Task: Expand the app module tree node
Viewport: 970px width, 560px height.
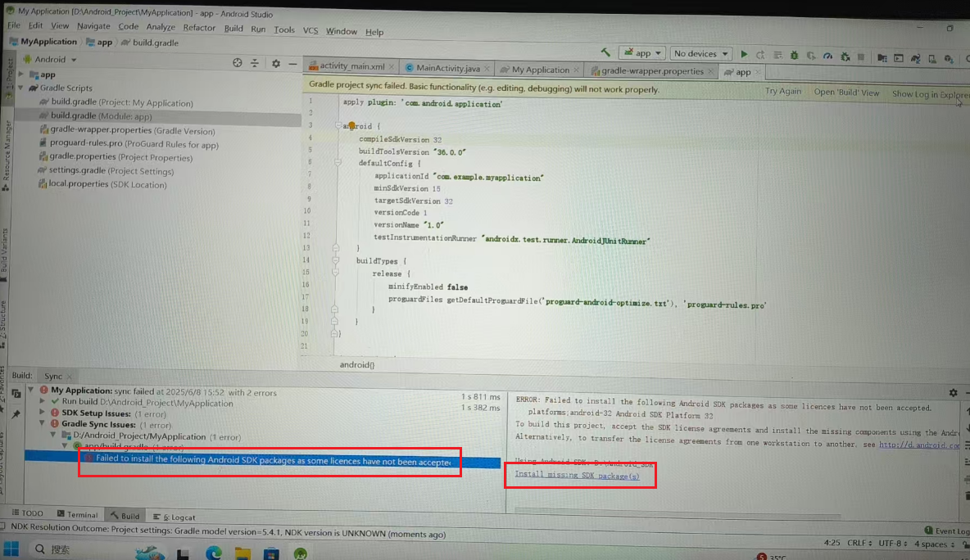Action: click(x=21, y=75)
